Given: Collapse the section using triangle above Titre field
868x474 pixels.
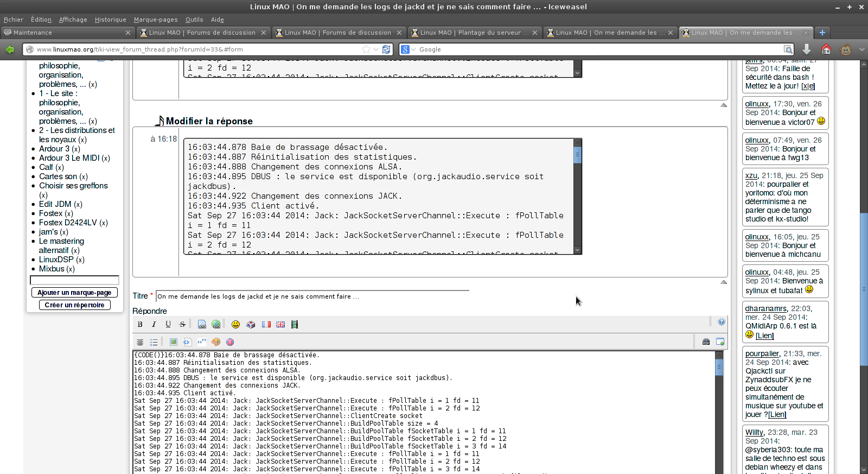Looking at the screenshot, I should (x=723, y=282).
